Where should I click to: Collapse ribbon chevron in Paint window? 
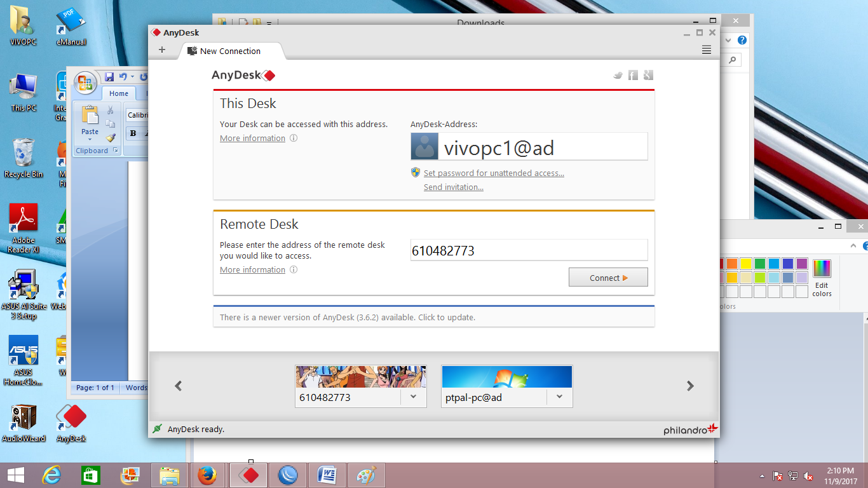pyautogui.click(x=853, y=245)
